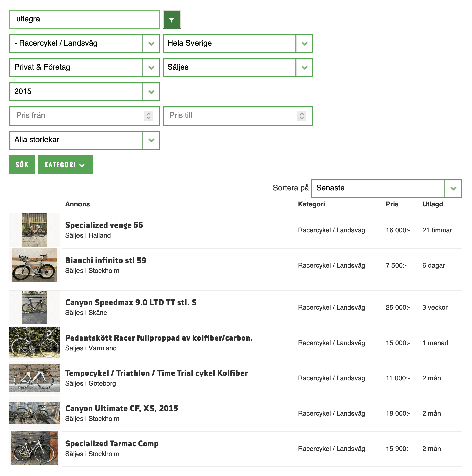Open the Specialized venge 56 listing
Viewport: 472px width, 476px height.
click(x=104, y=225)
